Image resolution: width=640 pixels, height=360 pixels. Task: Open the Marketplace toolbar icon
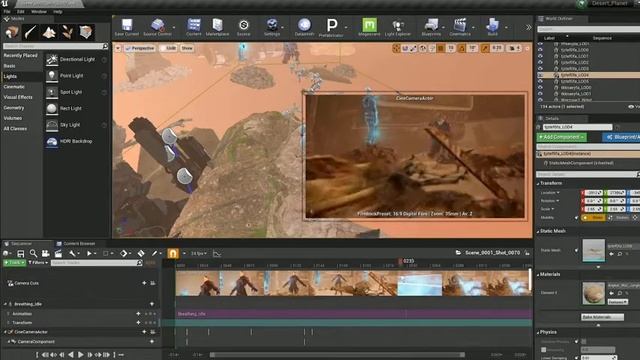(218, 27)
